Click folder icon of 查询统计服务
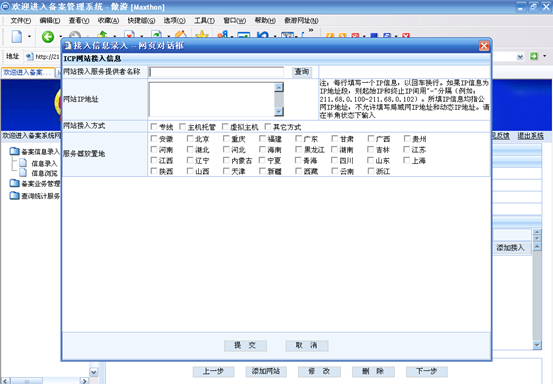Screen dimensions: 553x384 coord(14,195)
